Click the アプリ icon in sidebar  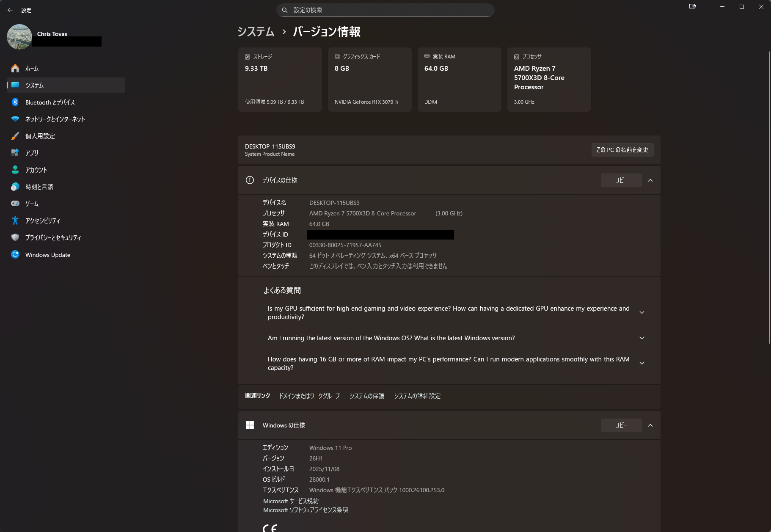(x=15, y=153)
